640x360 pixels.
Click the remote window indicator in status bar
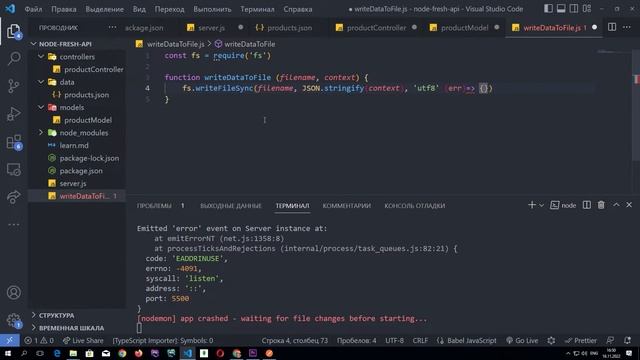coord(9,340)
